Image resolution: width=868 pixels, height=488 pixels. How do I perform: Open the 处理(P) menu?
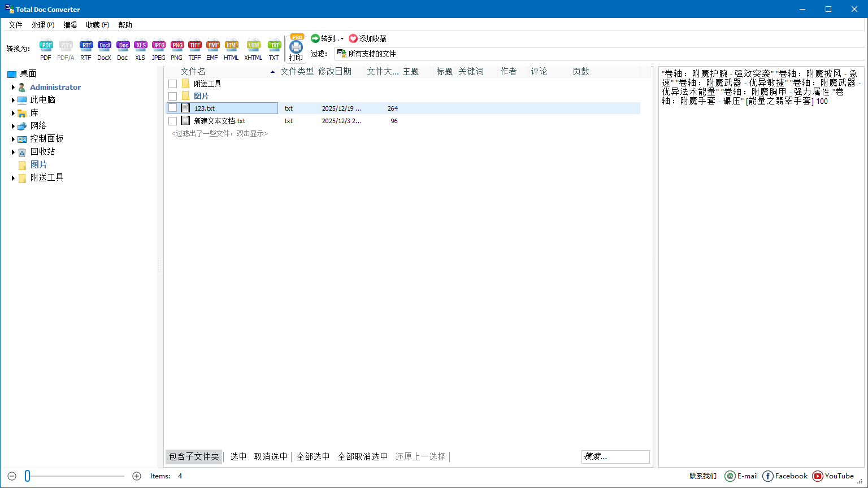(42, 25)
